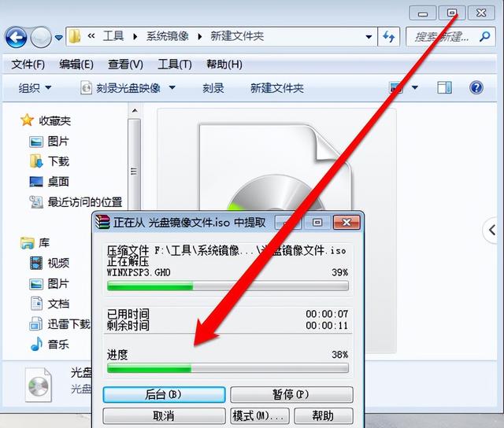Send extraction to background with 后台(B)

pyautogui.click(x=164, y=395)
